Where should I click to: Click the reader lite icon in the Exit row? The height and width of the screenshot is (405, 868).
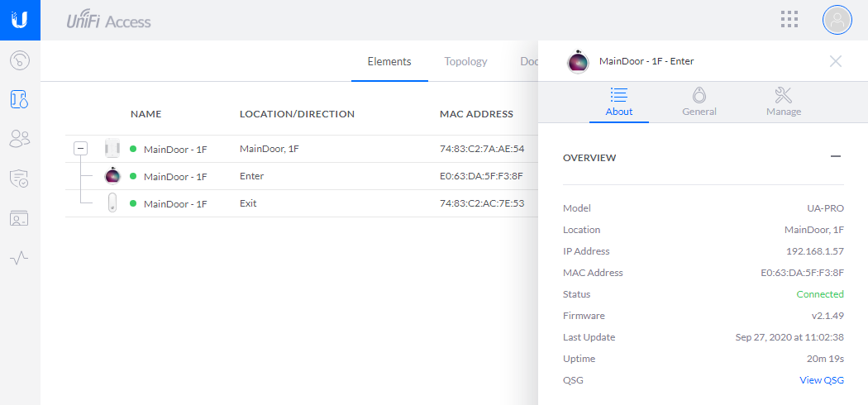(112, 203)
